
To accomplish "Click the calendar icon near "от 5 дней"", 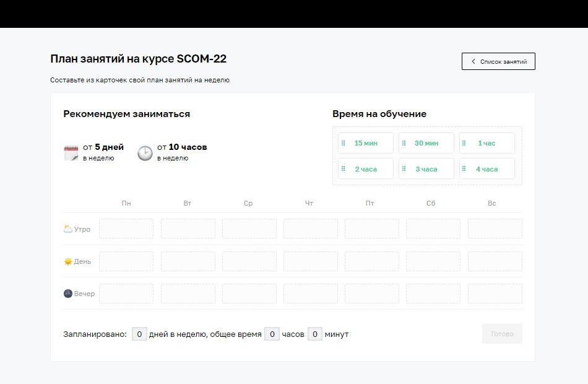I will point(71,152).
